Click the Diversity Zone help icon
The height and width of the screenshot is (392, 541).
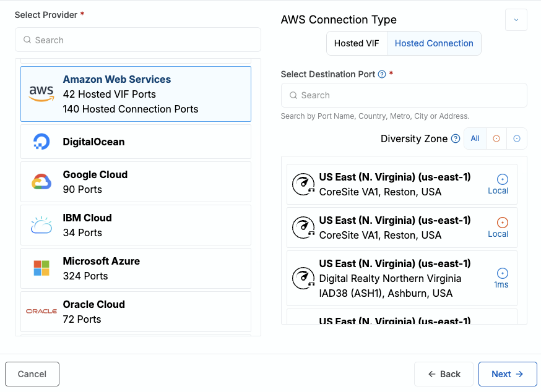coord(456,138)
